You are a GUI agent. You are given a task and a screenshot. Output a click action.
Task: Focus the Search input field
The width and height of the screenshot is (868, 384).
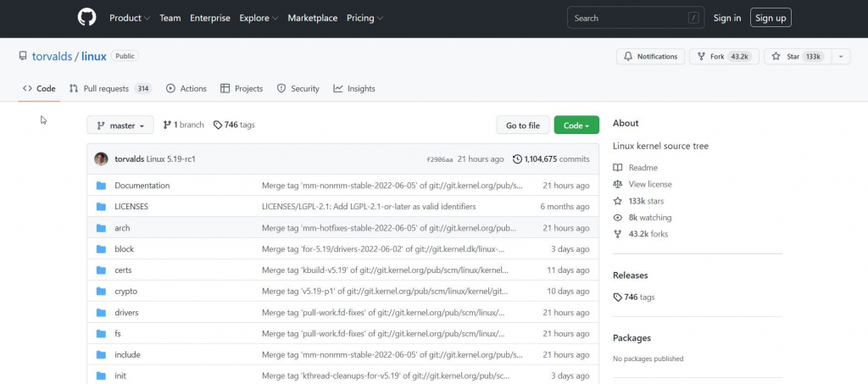point(636,18)
